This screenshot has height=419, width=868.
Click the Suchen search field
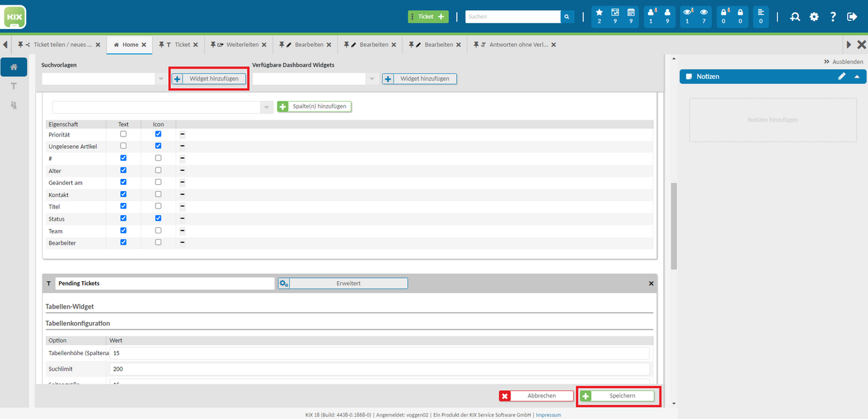click(513, 17)
